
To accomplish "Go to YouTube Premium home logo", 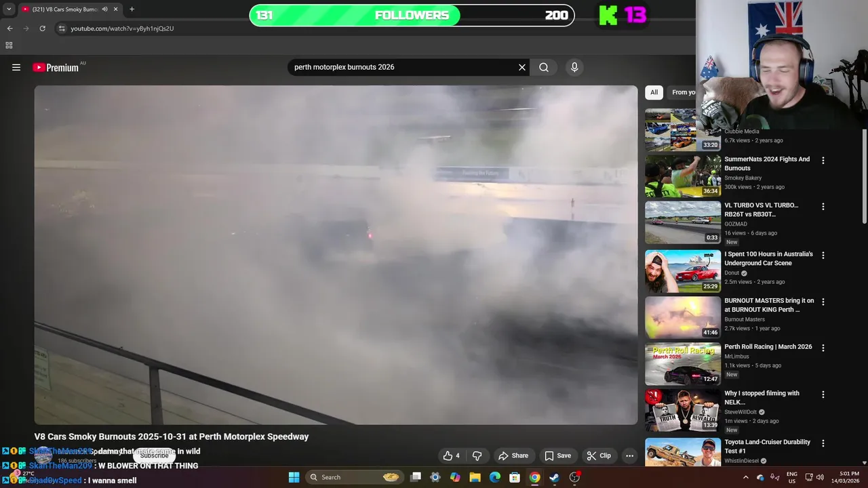I will coord(56,67).
